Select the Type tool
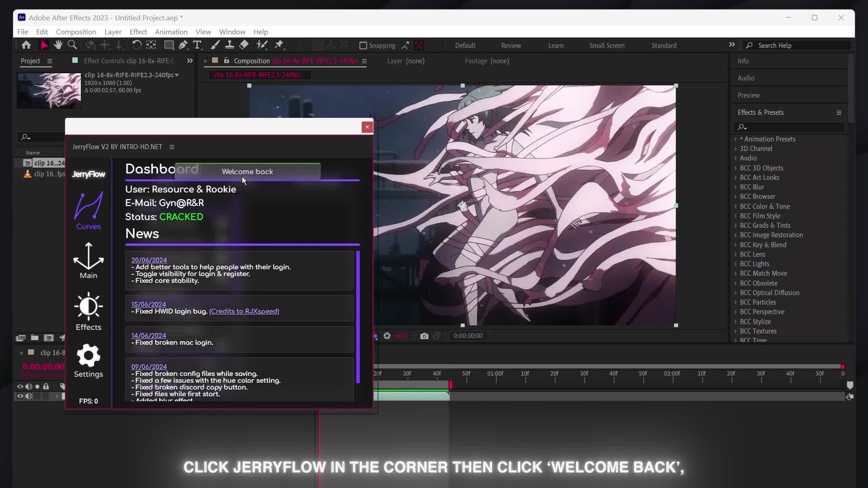 click(198, 45)
